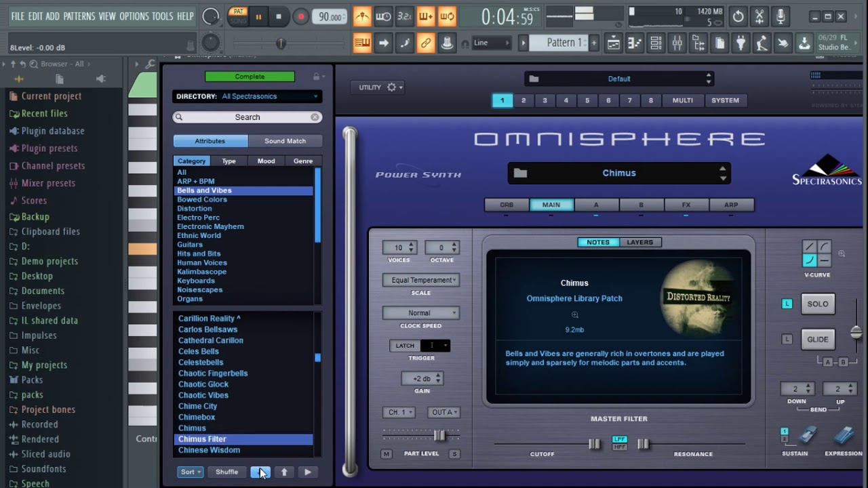Open the plugin picker plug icon

(x=741, y=43)
